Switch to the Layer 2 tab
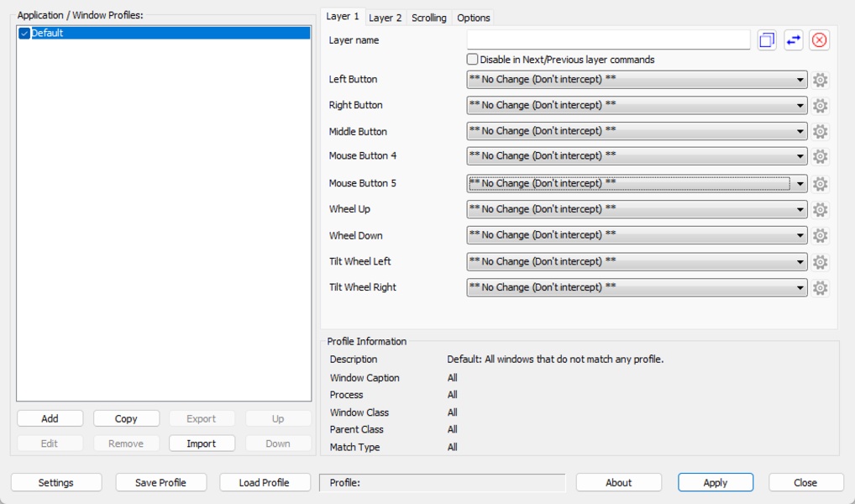Image resolution: width=855 pixels, height=504 pixels. pyautogui.click(x=385, y=18)
